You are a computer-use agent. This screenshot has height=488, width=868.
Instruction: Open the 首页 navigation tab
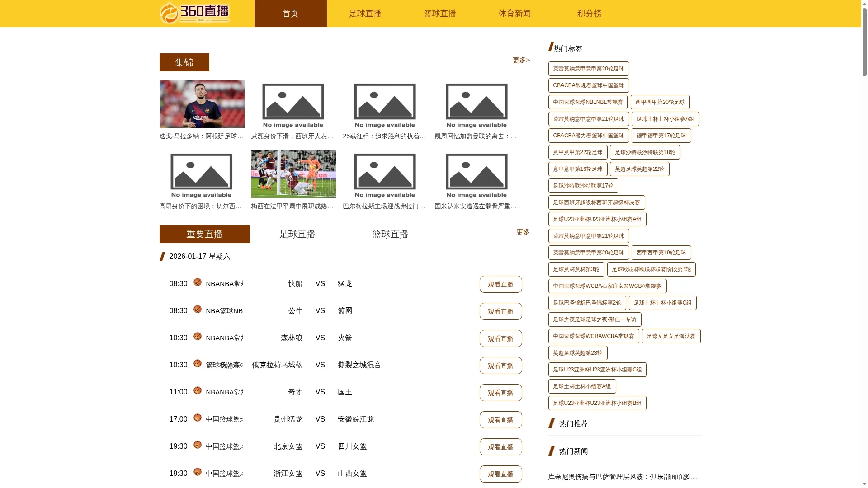pos(290,14)
